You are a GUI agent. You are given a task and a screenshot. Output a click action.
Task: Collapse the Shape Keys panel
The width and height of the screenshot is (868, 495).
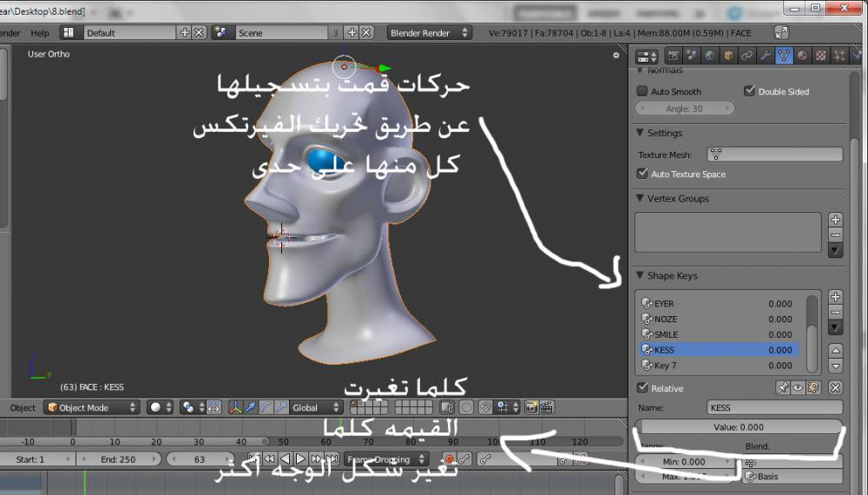[x=641, y=274]
